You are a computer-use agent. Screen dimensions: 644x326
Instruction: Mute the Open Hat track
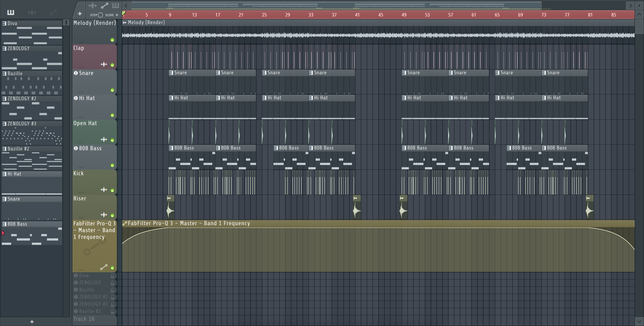tap(112, 140)
